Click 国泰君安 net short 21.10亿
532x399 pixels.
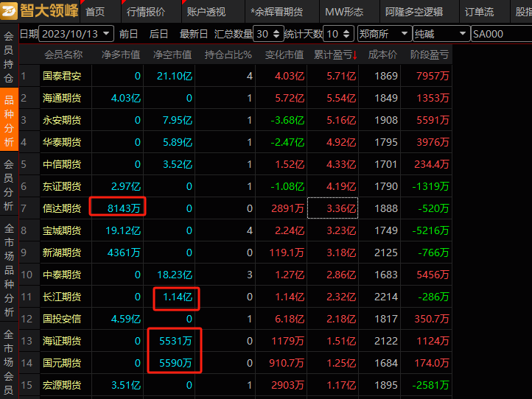tap(175, 76)
